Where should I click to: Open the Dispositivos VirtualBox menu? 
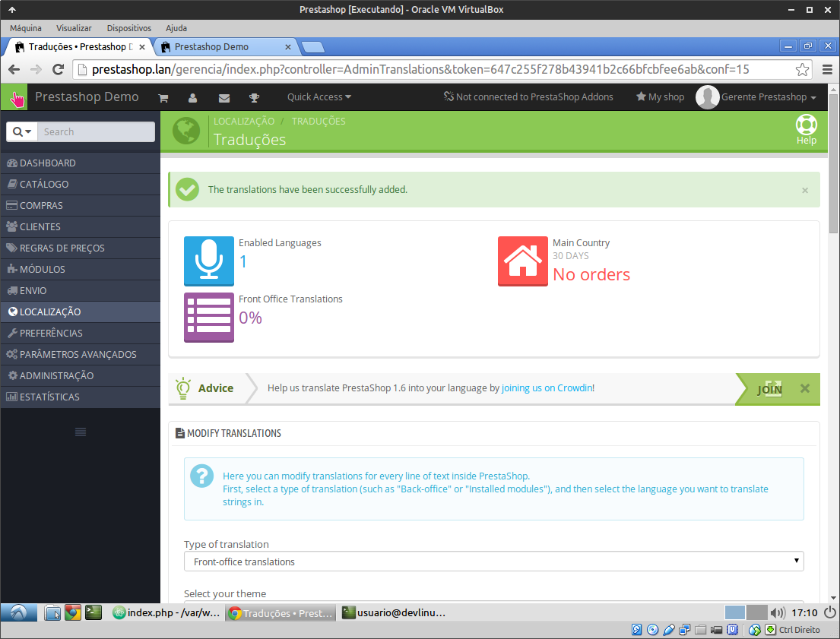[x=129, y=28]
